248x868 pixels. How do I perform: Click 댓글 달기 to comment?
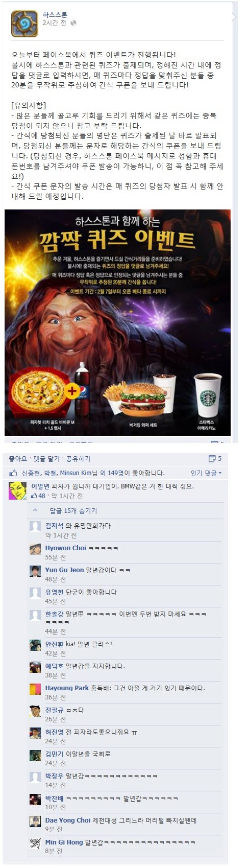point(46,459)
